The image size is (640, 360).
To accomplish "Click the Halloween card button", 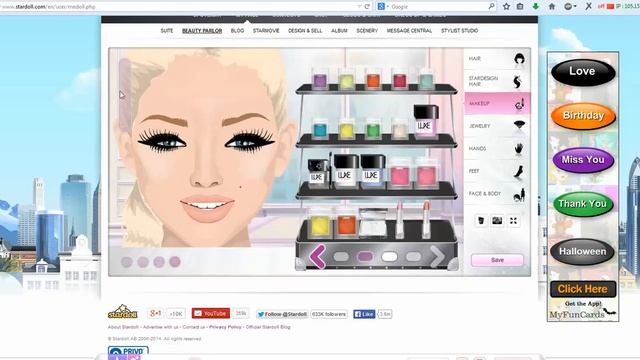I will coord(583,251).
